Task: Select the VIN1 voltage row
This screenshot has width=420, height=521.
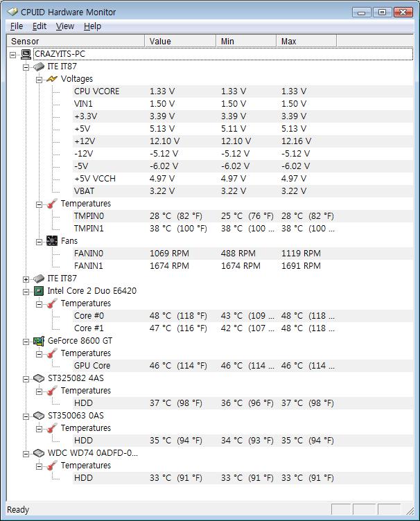Action: click(x=243, y=104)
